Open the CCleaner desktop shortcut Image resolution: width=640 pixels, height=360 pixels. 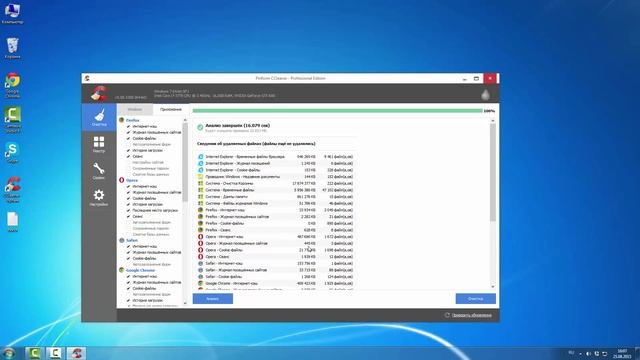[x=12, y=189]
